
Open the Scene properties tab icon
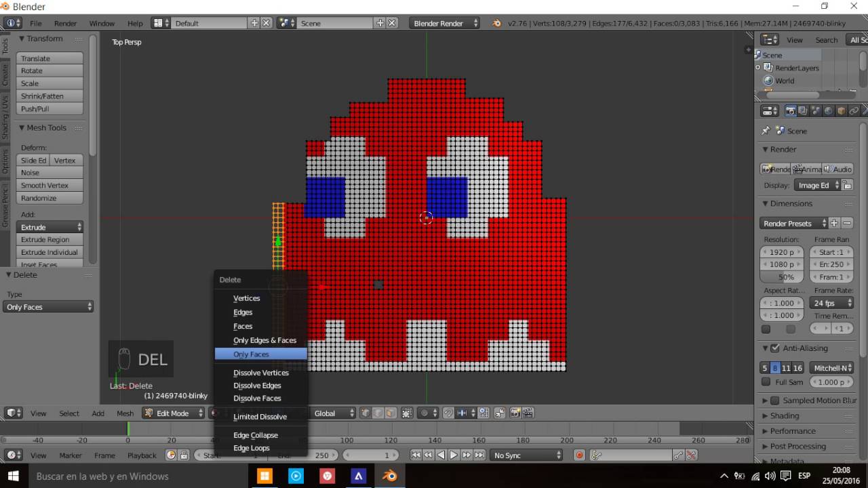pos(816,110)
